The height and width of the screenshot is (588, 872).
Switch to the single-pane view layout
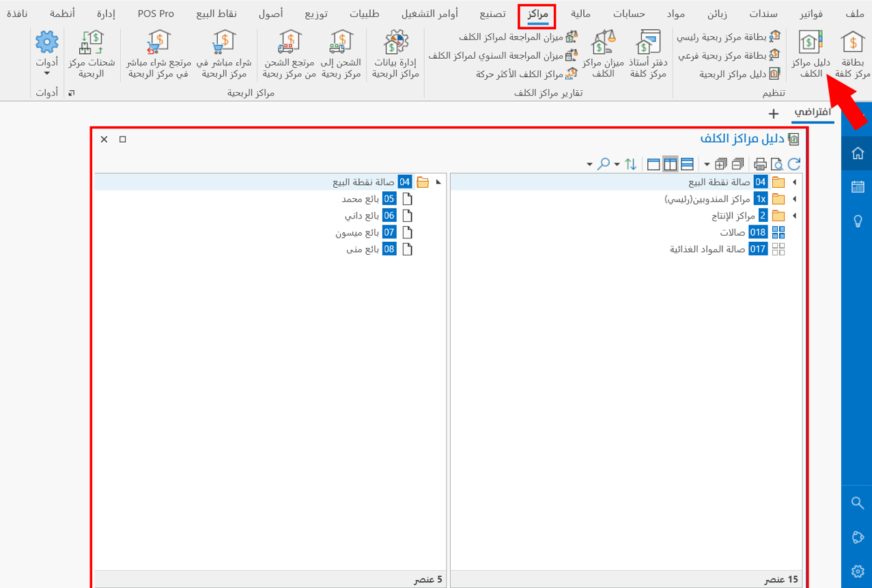(653, 164)
